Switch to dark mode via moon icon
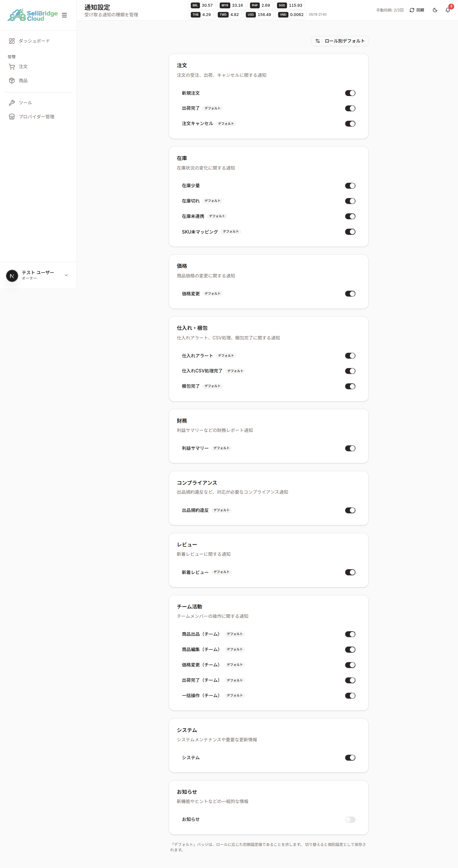Viewport: 458px width, 868px height. point(435,10)
